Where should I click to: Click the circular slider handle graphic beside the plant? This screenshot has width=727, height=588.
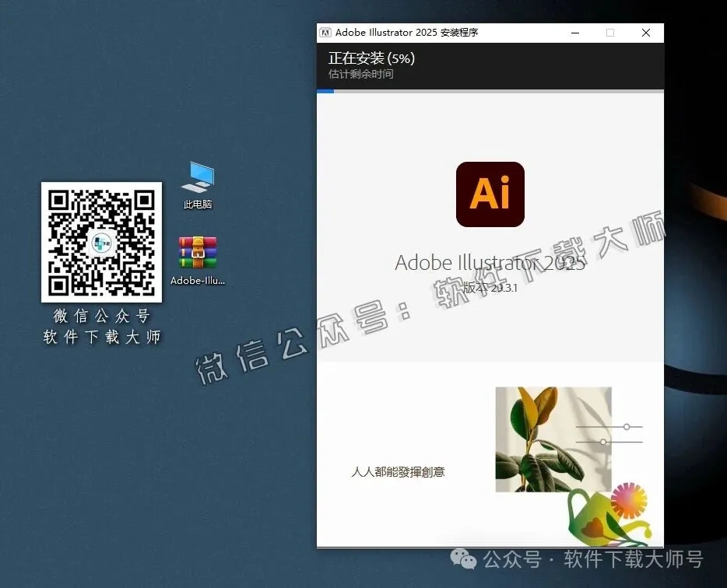click(627, 426)
